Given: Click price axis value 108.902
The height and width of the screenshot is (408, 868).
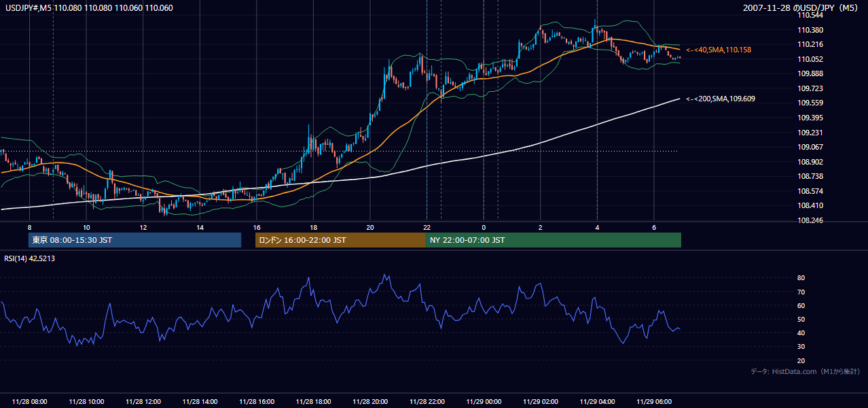Looking at the screenshot, I should click(811, 162).
